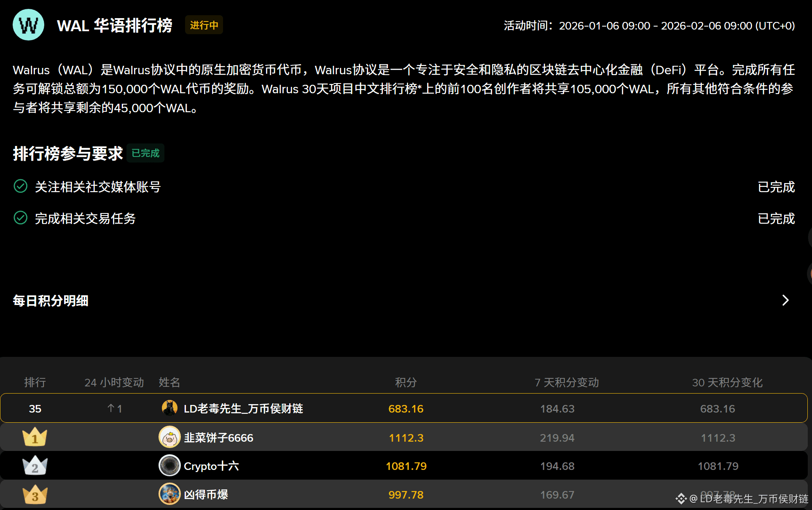This screenshot has height=510, width=812.
Task: Click the gold rank 1 crown icon
Action: coord(35,437)
